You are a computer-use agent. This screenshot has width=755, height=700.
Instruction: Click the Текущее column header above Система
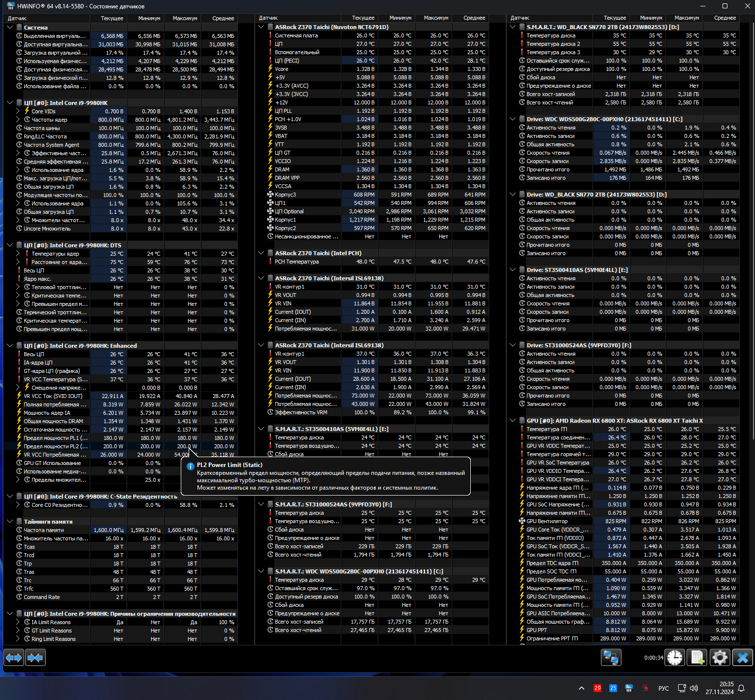(108, 18)
